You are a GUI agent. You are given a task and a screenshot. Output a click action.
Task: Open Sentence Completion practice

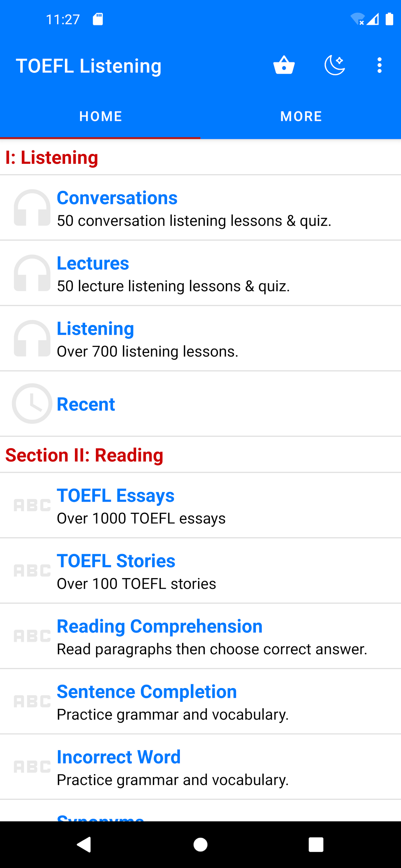(147, 692)
